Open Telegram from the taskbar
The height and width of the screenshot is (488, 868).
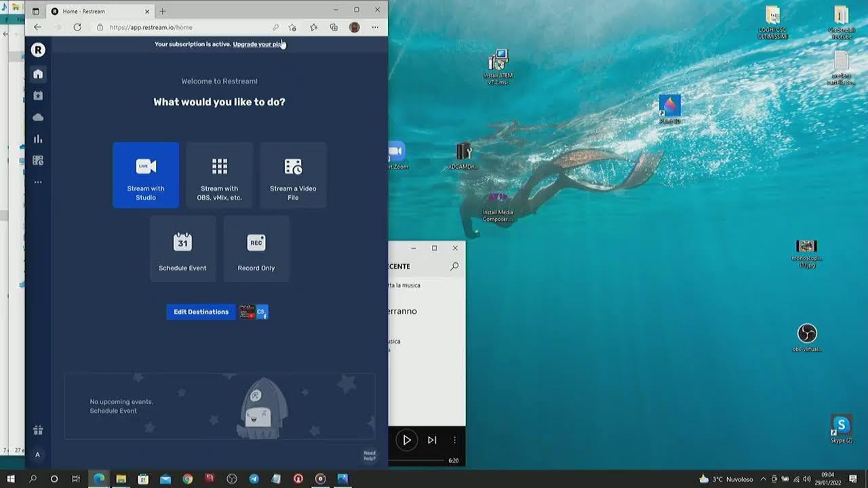pos(254,479)
